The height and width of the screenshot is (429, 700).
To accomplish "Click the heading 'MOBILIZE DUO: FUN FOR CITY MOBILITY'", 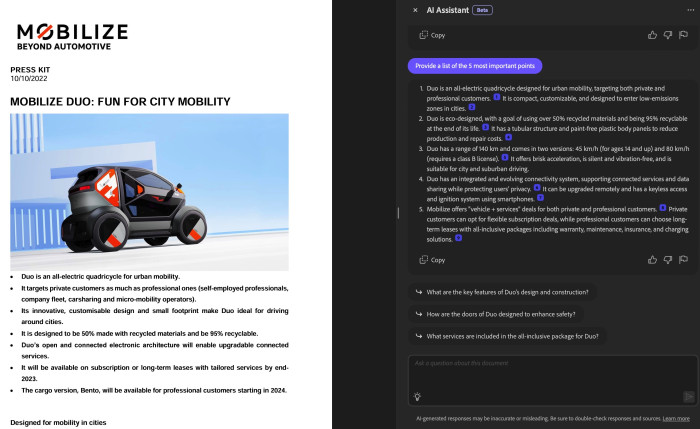I will coord(121,102).
